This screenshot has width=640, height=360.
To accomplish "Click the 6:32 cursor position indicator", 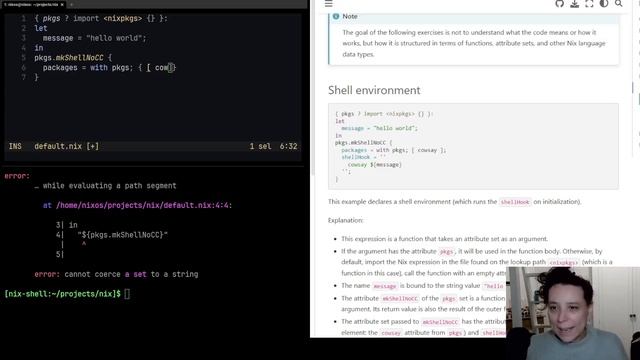I will [x=289, y=146].
